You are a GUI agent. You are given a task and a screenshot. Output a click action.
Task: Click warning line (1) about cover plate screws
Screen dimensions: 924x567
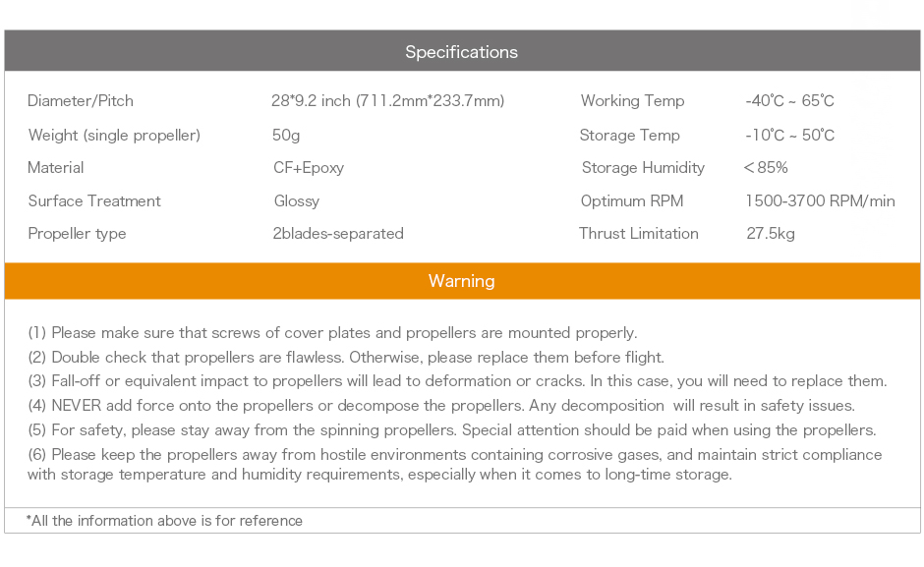(x=332, y=333)
